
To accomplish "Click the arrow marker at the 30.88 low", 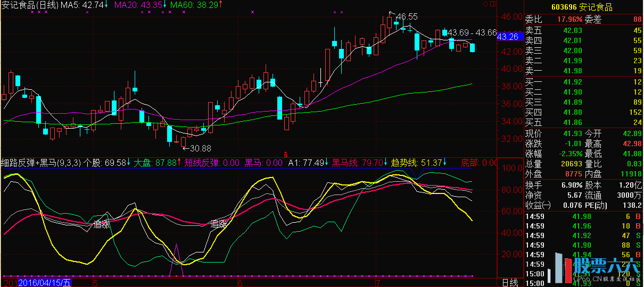I will pos(186,148).
